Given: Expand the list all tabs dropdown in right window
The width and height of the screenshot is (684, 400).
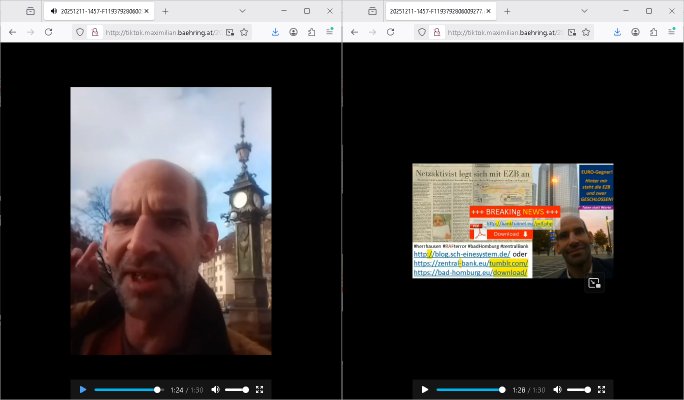Looking at the screenshot, I should click(584, 11).
